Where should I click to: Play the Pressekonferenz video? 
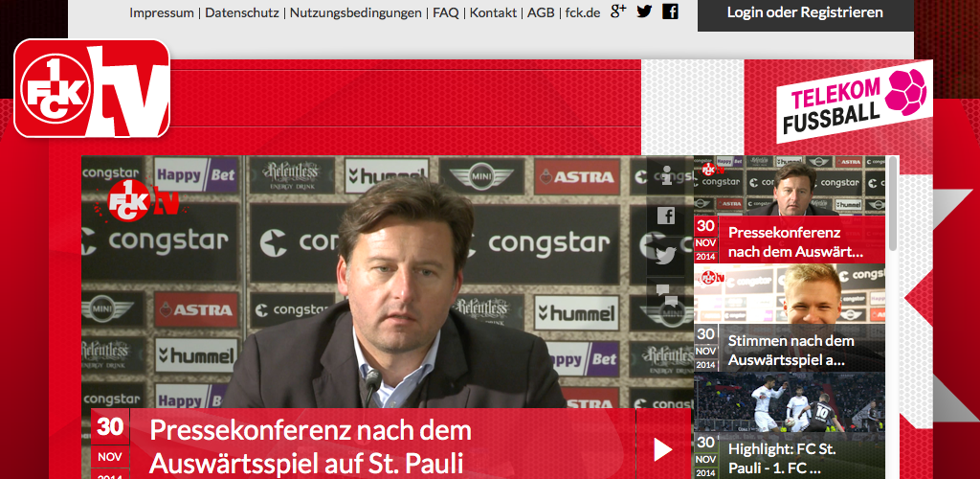pyautogui.click(x=663, y=449)
